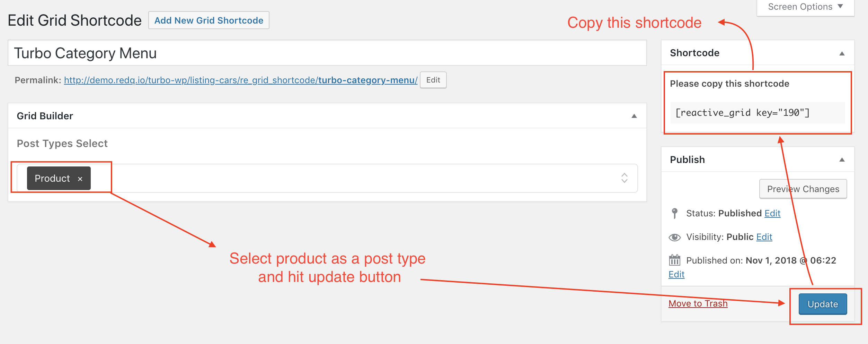
Task: Collapse the Publish panel
Action: (842, 160)
